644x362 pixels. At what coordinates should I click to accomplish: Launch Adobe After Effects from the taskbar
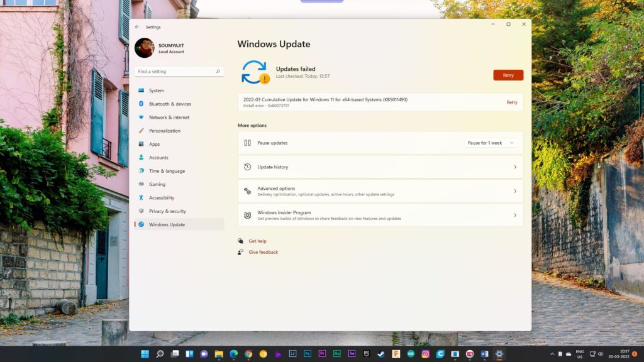[352, 354]
